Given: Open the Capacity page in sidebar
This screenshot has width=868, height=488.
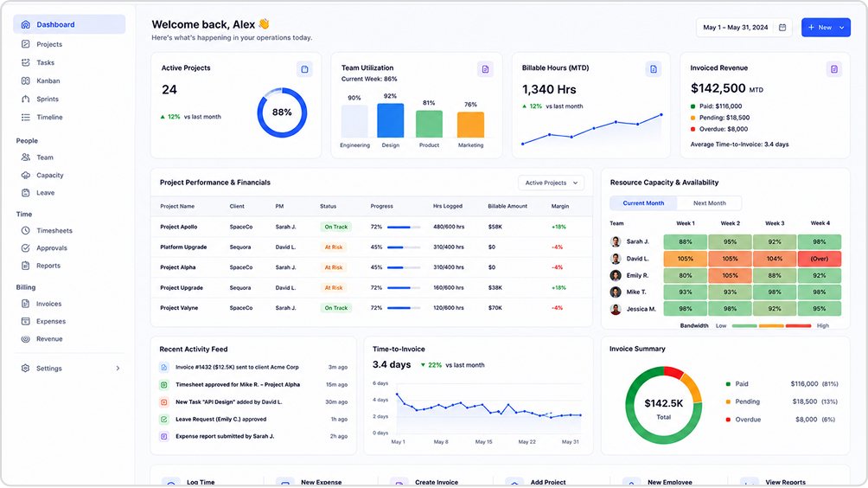Looking at the screenshot, I should pos(50,175).
